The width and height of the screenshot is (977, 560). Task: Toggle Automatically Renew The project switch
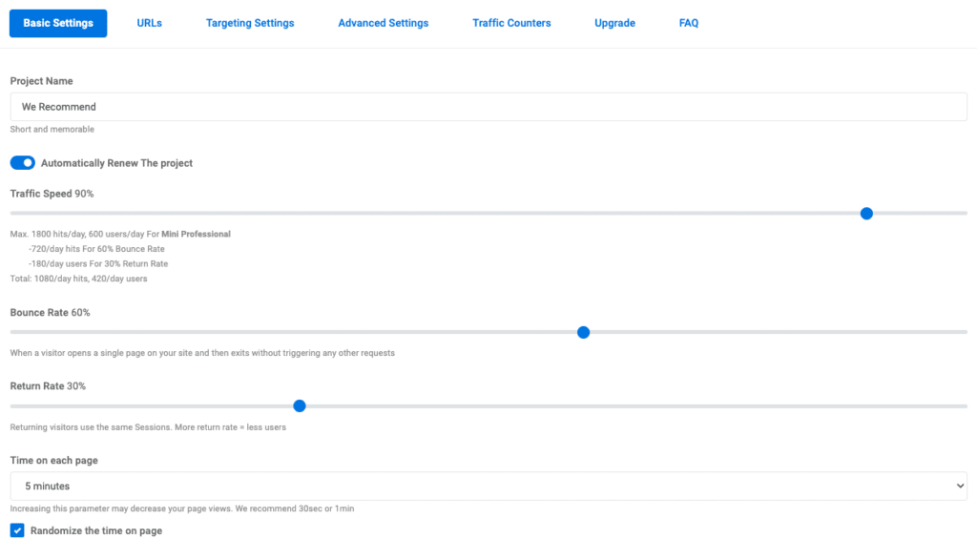coord(23,162)
